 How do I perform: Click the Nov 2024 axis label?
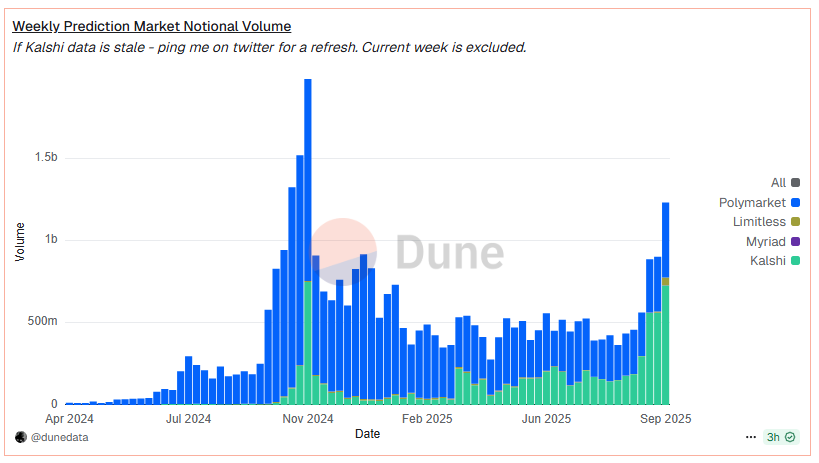click(x=308, y=419)
